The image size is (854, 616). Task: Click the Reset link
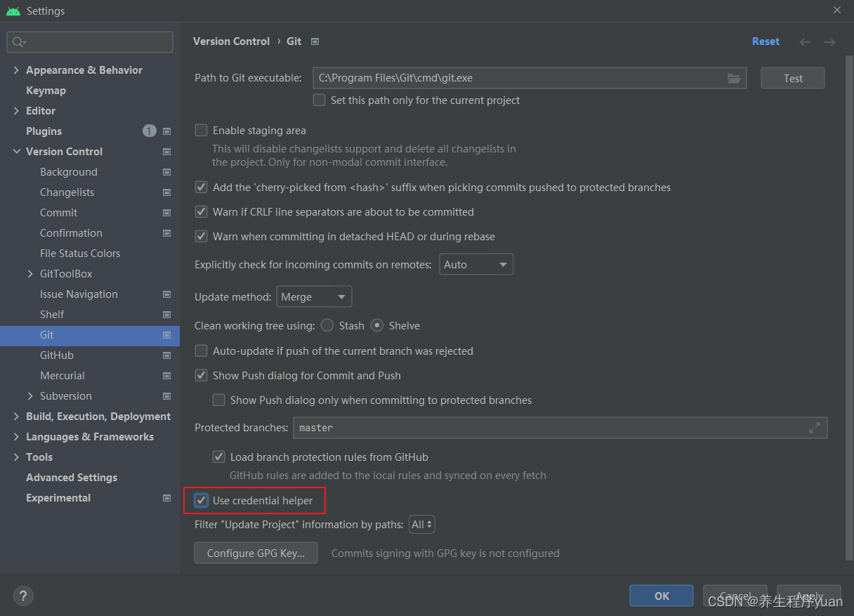(766, 41)
